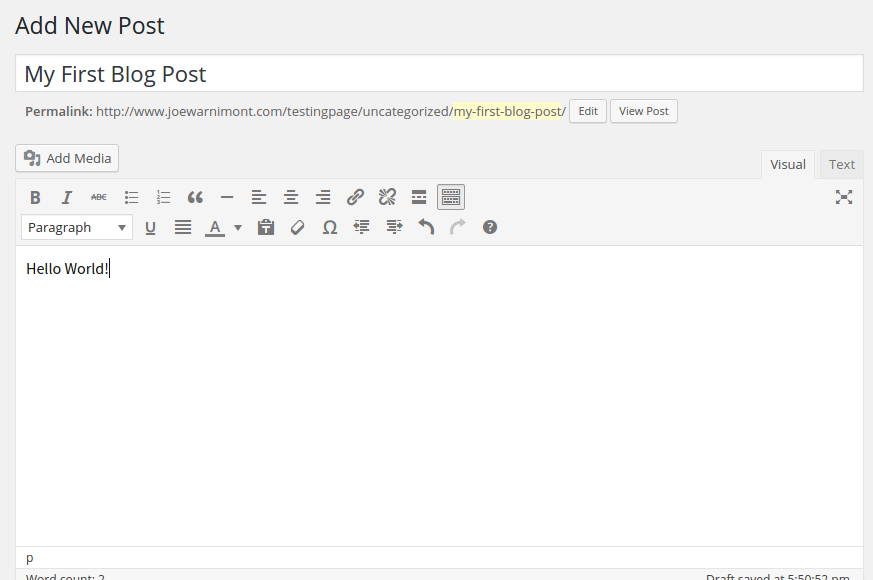Align text left

pos(259,197)
